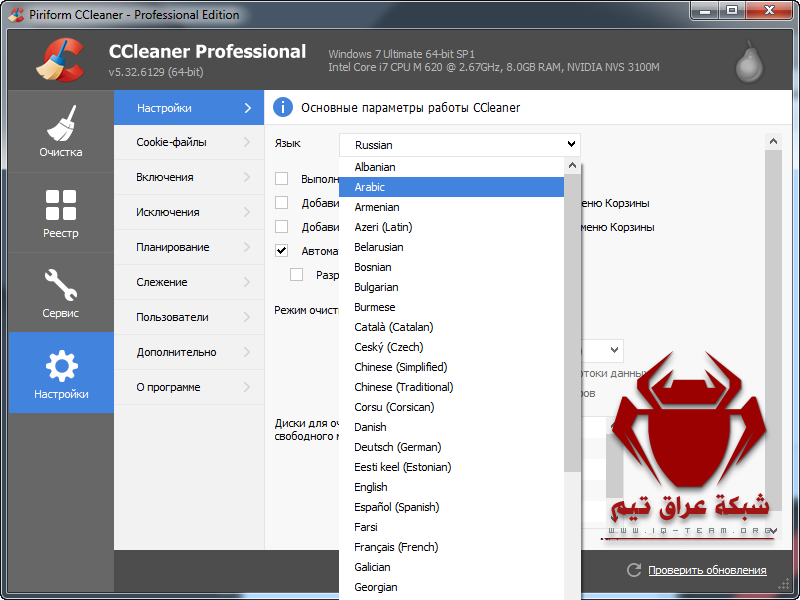Select Georgian language
This screenshot has height=600, width=800.
click(x=452, y=587)
